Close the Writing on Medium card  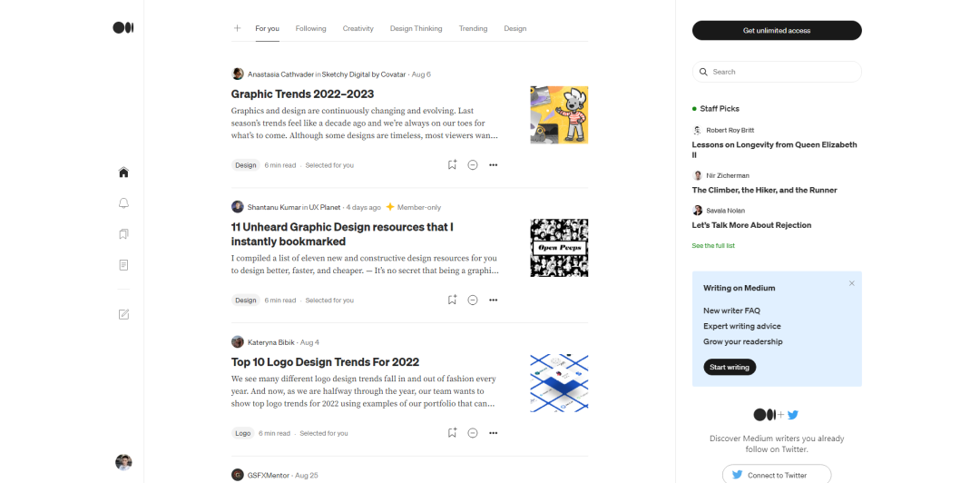[851, 283]
